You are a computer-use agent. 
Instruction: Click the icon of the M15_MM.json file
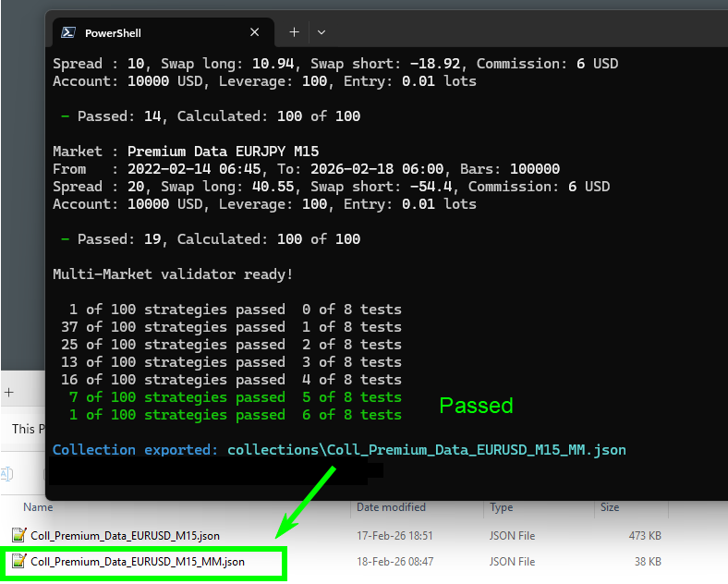pos(19,561)
